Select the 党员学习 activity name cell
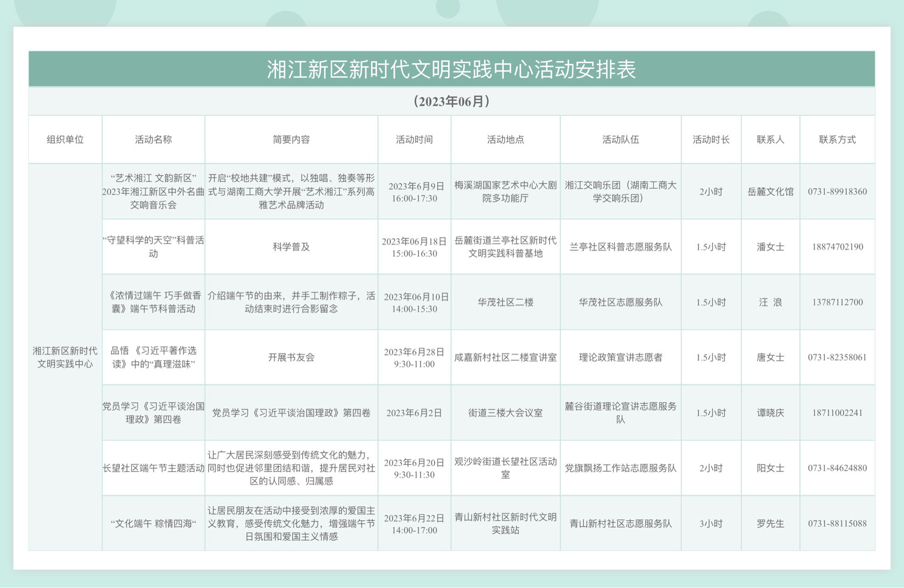Image resolution: width=904 pixels, height=588 pixels. (153, 413)
